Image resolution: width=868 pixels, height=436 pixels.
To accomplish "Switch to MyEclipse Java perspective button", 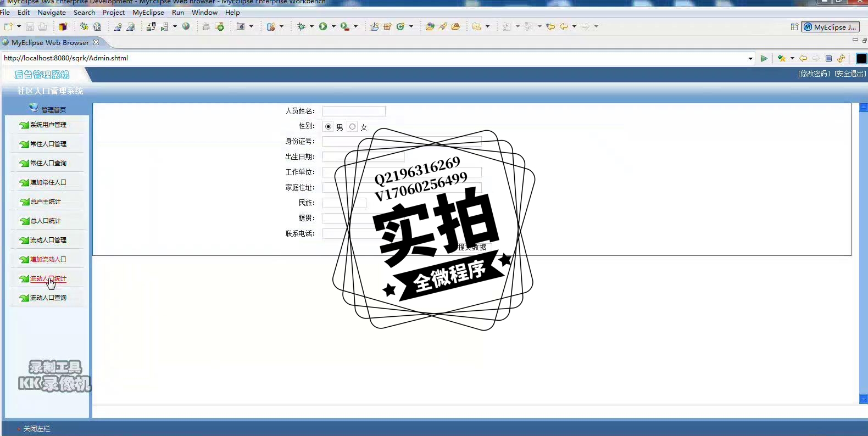I will tap(830, 27).
